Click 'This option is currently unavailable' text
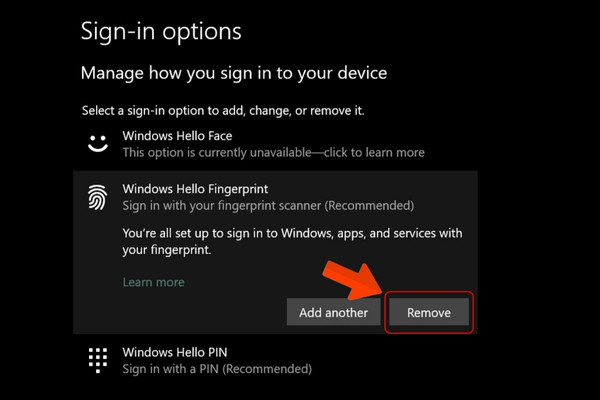 (217, 153)
